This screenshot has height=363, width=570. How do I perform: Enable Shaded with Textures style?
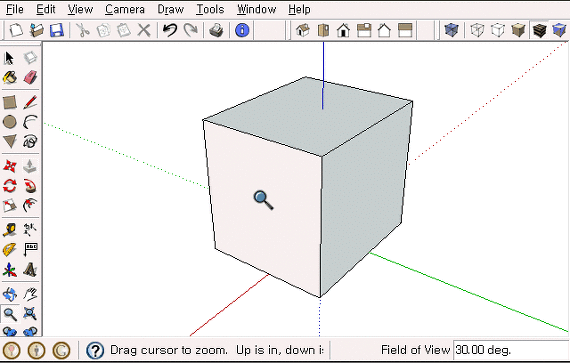pos(539,30)
